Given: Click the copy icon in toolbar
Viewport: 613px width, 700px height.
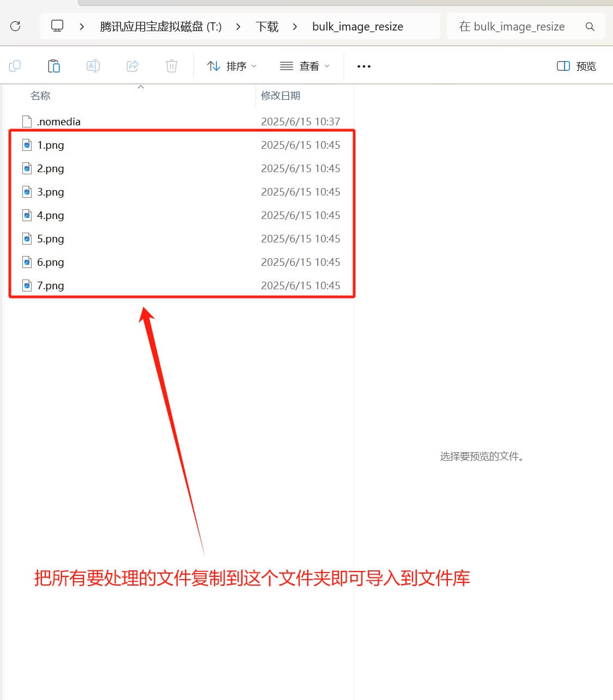Looking at the screenshot, I should [15, 66].
